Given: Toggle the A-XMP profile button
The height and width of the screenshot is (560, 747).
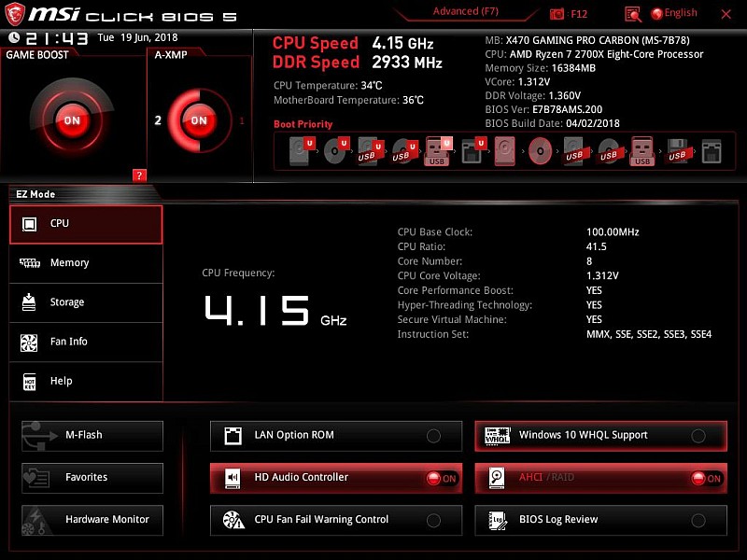Looking at the screenshot, I should click(199, 120).
